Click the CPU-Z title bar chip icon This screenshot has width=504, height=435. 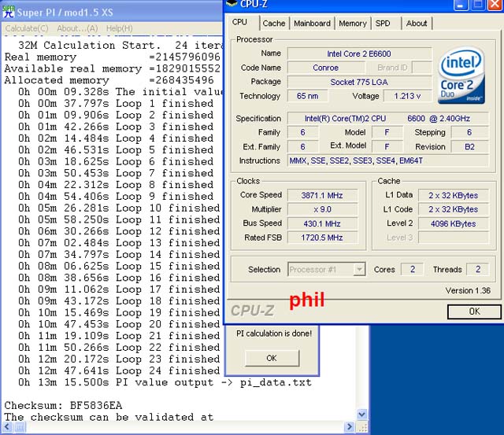coord(232,3)
